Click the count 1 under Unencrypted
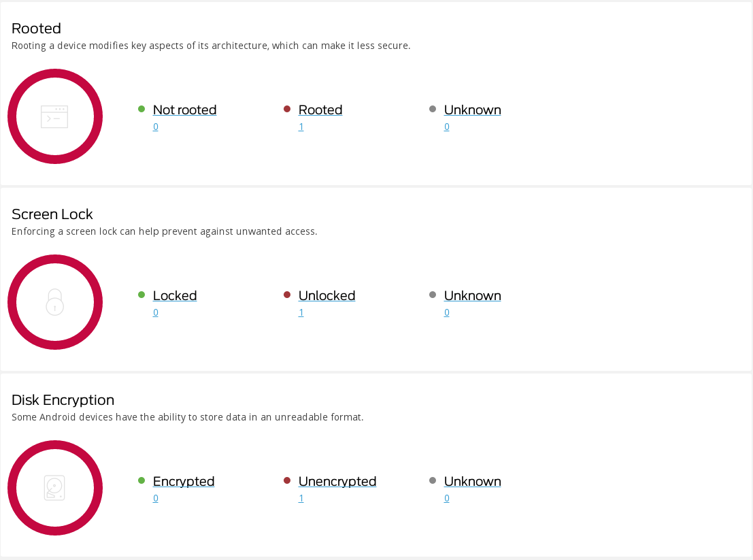This screenshot has height=560, width=753. point(301,499)
